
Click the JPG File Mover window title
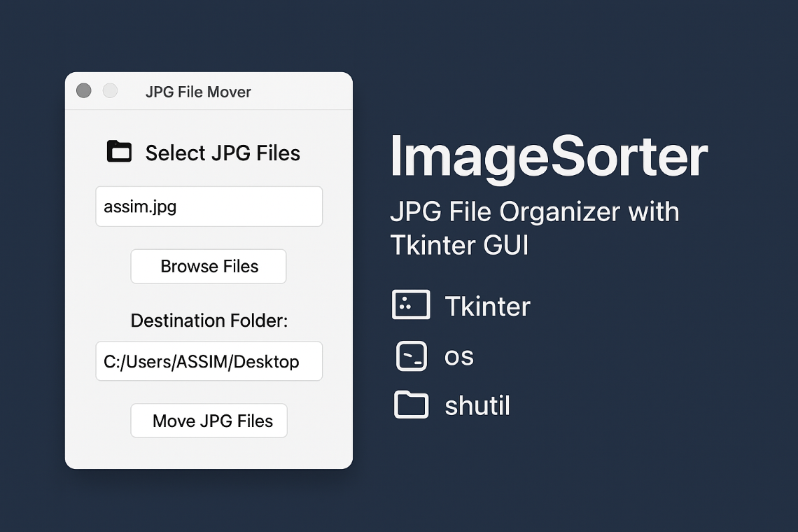coord(198,92)
